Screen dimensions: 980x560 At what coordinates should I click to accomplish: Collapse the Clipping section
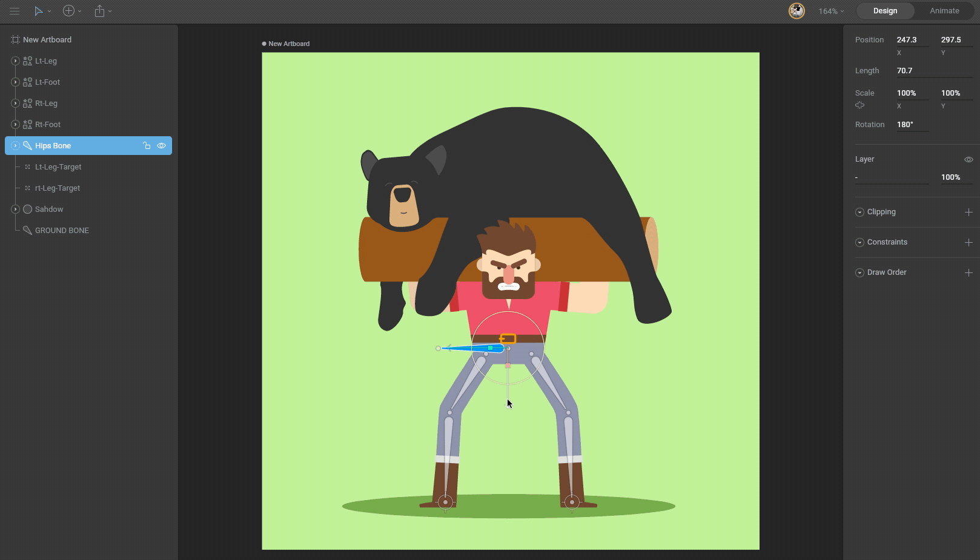point(859,212)
